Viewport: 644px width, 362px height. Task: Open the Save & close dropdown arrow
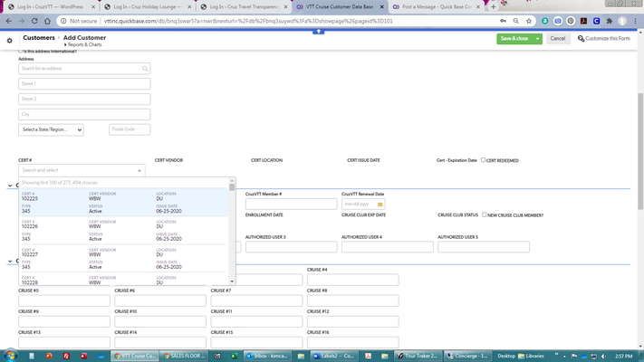coord(537,39)
